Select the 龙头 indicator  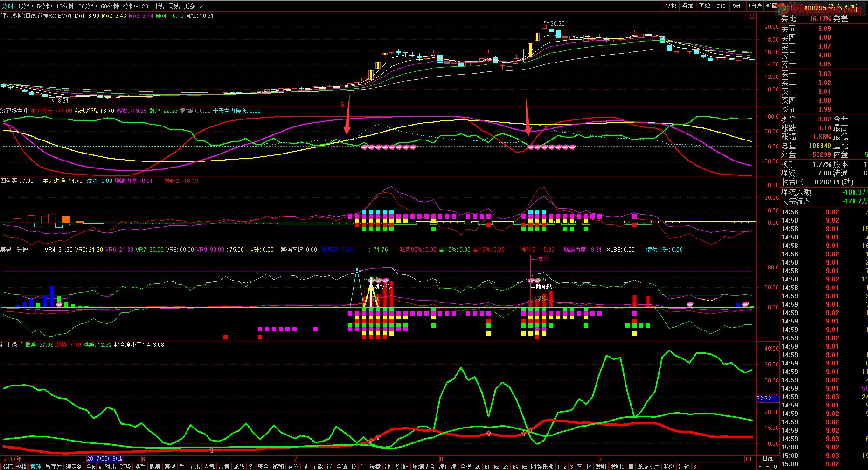pos(239,466)
